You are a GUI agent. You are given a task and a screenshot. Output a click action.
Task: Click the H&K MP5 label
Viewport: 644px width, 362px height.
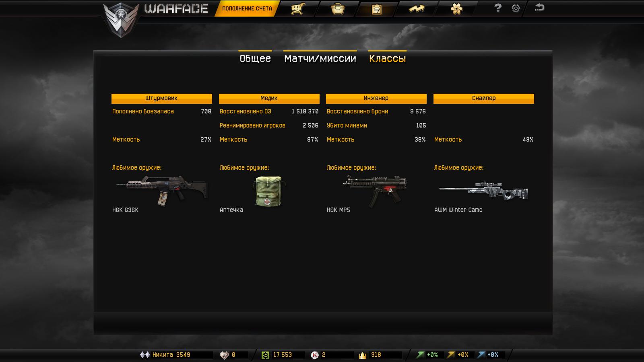(339, 210)
